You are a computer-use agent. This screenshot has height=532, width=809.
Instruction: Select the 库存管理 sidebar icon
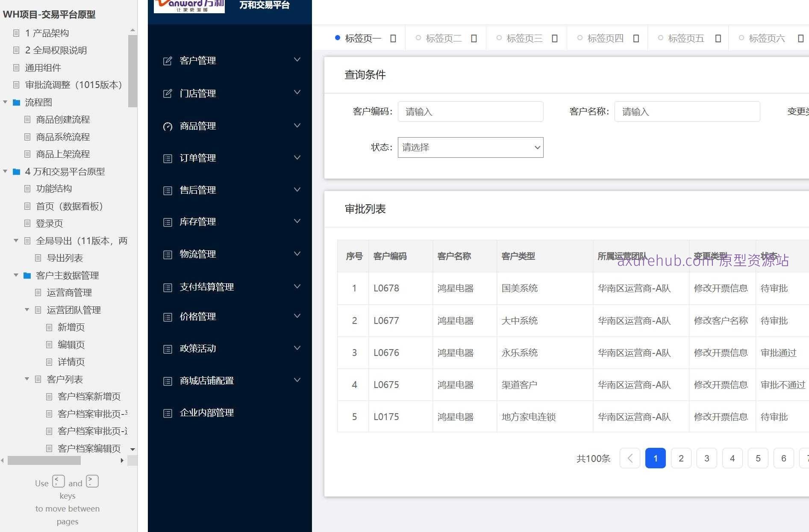167,222
